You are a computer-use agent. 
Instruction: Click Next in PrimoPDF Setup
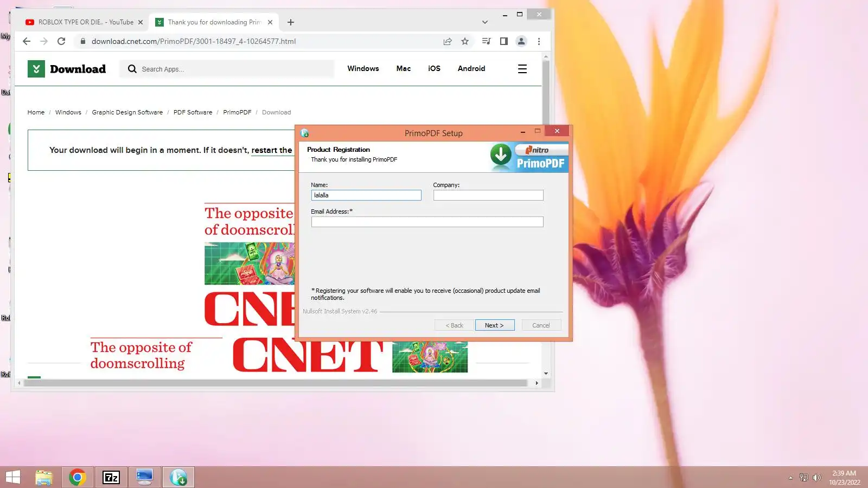(x=495, y=325)
